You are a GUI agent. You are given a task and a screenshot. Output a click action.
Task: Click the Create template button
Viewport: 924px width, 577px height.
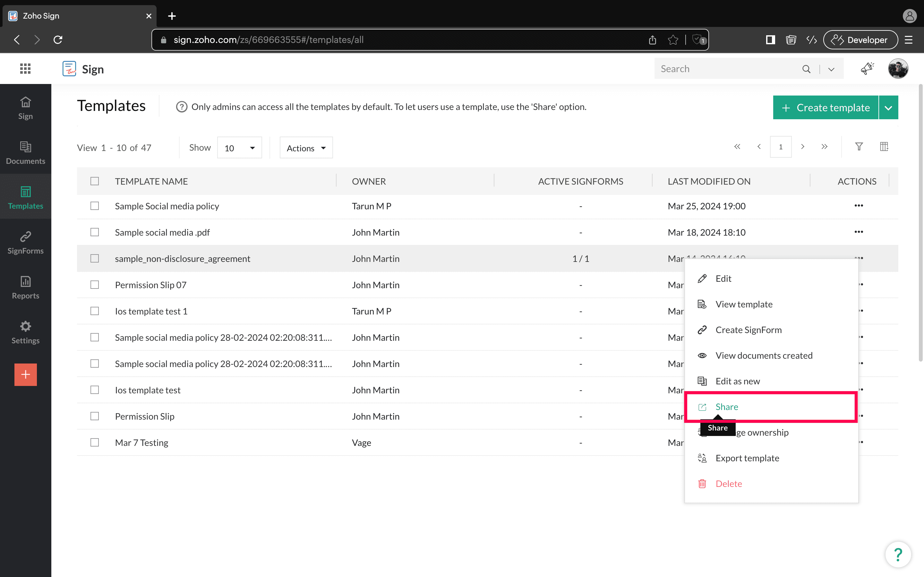click(826, 108)
